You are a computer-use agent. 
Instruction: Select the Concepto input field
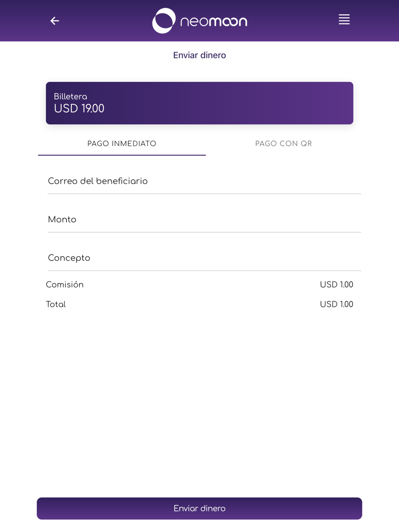204,258
